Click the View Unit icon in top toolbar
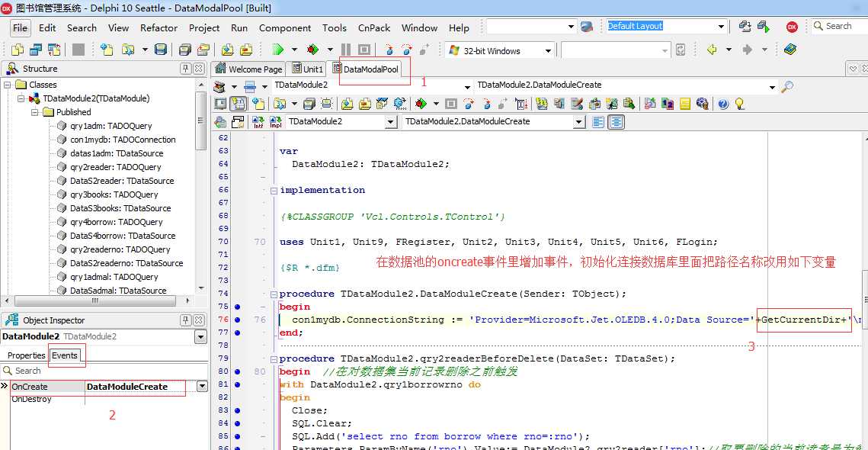This screenshot has height=450, width=868. pyautogui.click(x=18, y=50)
